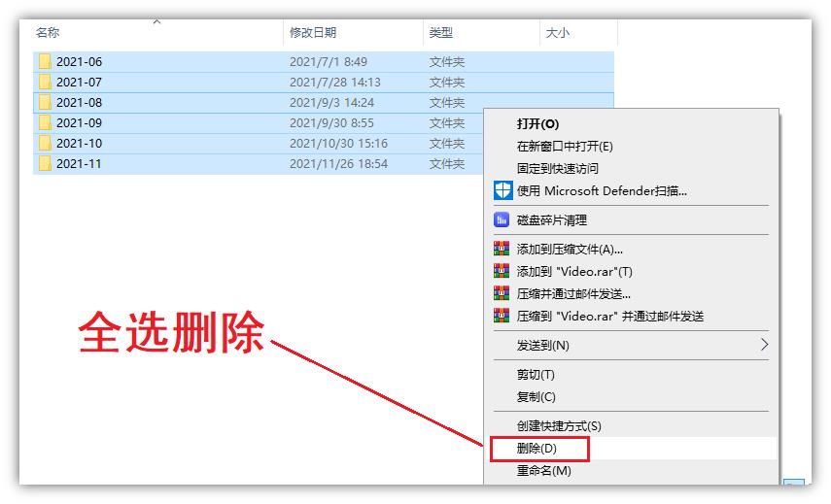The image size is (831, 504).
Task: Click the 2021-10 folder icon
Action: click(45, 144)
